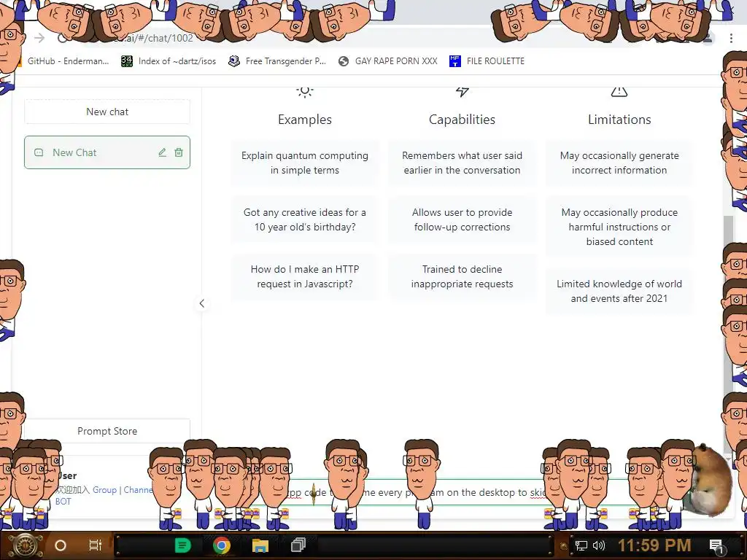
Task: Click the Limitations warning triangle icon
Action: pyautogui.click(x=619, y=91)
